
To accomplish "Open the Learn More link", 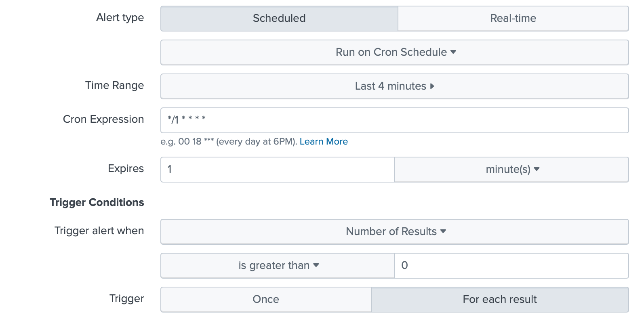I will coord(323,142).
